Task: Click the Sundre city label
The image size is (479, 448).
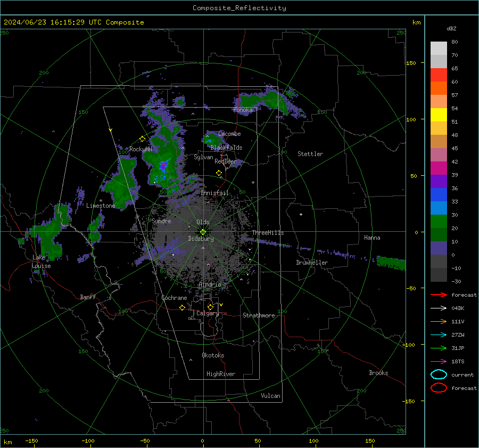Action: coord(161,221)
